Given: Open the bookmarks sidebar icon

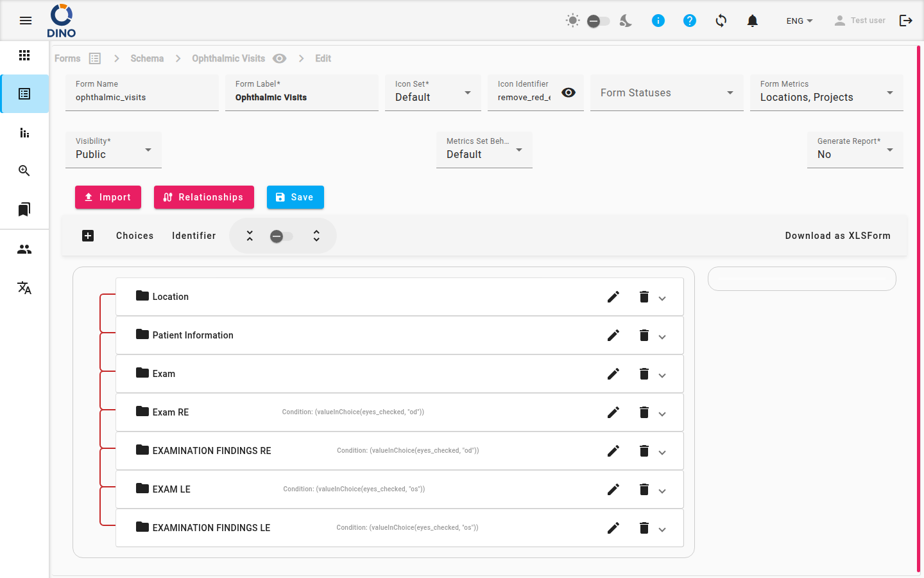Looking at the screenshot, I should point(24,209).
